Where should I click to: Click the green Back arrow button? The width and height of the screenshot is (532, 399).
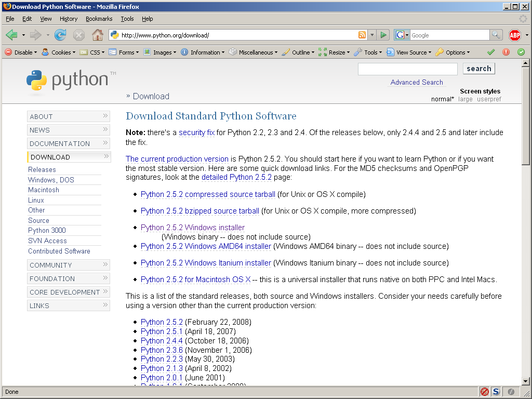12,35
